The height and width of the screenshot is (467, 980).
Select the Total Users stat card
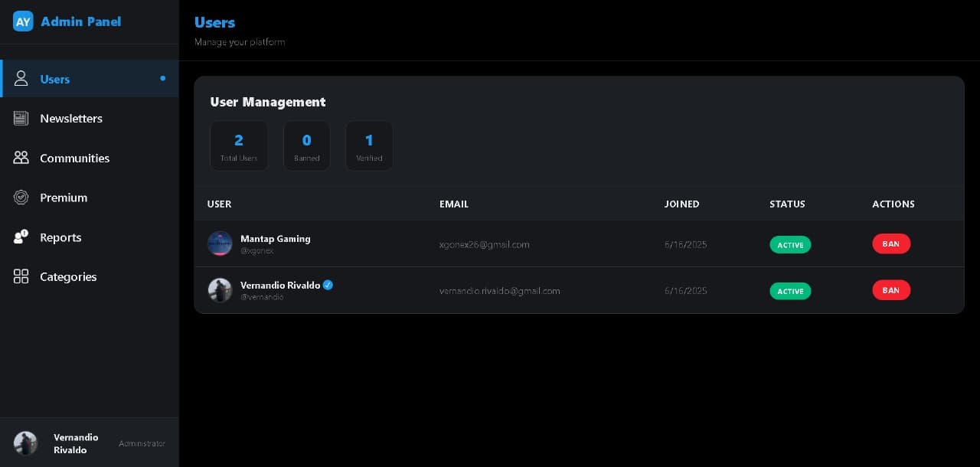tap(239, 145)
